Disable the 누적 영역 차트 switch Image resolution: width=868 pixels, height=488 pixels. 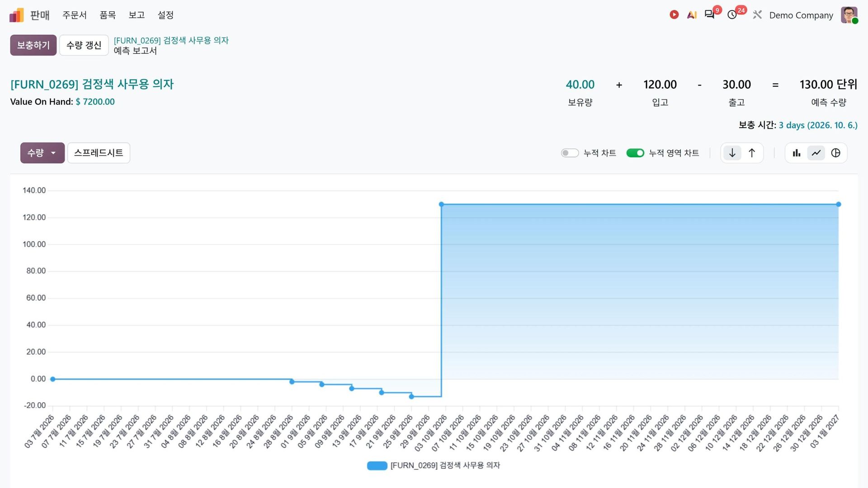click(635, 153)
